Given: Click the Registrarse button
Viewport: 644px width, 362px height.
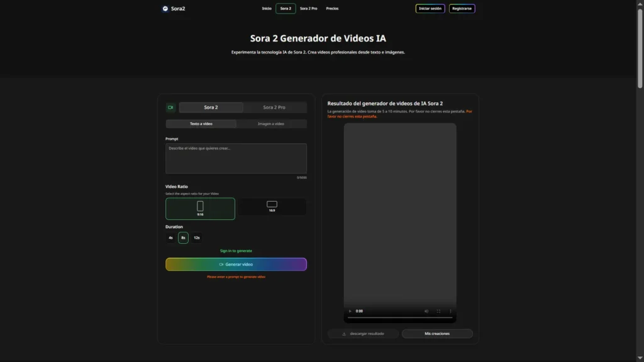Looking at the screenshot, I should tap(462, 8).
